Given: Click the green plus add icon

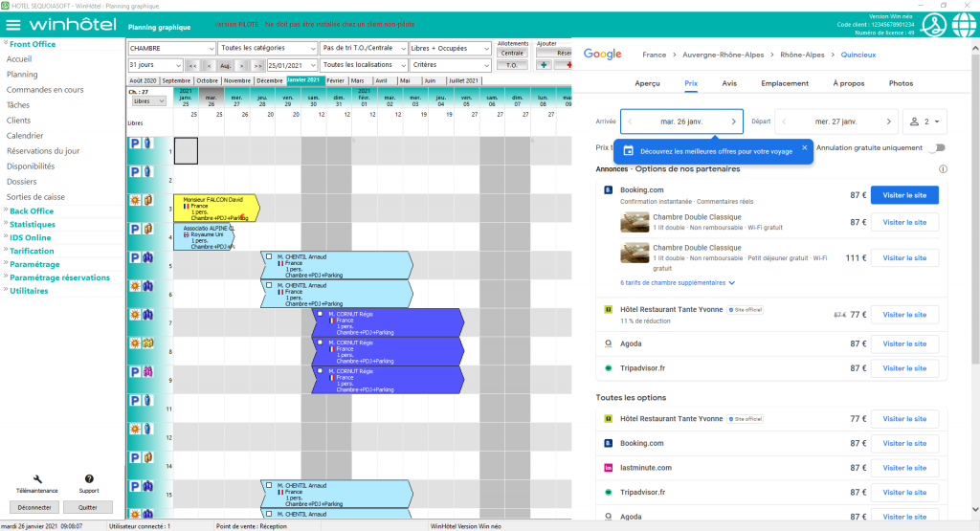Looking at the screenshot, I should (544, 65).
